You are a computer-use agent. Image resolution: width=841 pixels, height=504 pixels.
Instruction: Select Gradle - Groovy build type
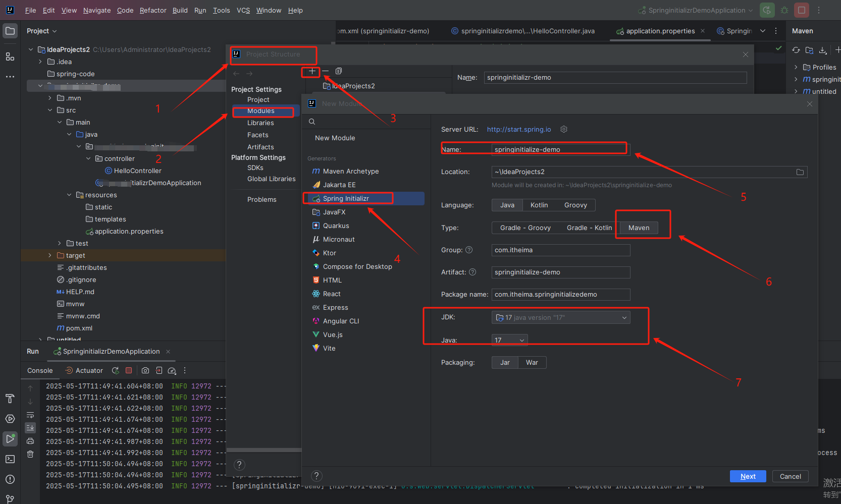(525, 228)
